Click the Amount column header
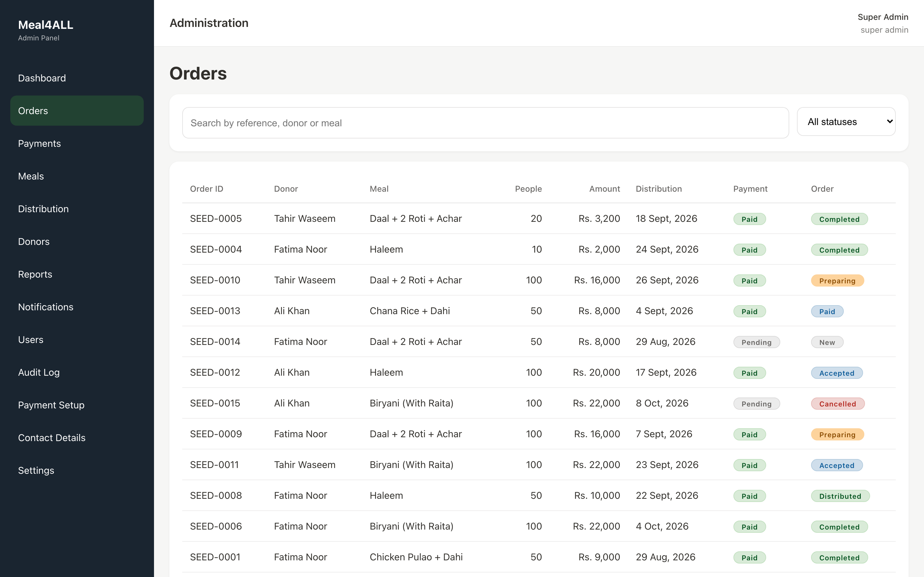Screen dimensions: 924x577 pos(604,189)
